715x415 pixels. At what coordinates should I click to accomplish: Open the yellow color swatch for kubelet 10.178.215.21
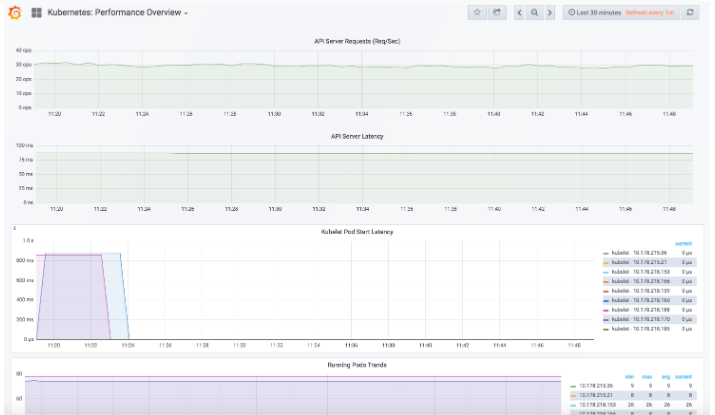point(606,263)
